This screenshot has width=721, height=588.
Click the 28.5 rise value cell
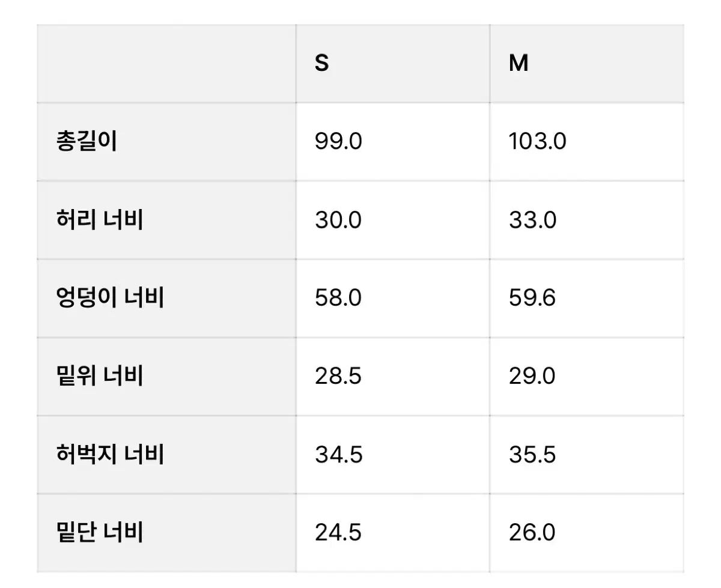click(338, 377)
